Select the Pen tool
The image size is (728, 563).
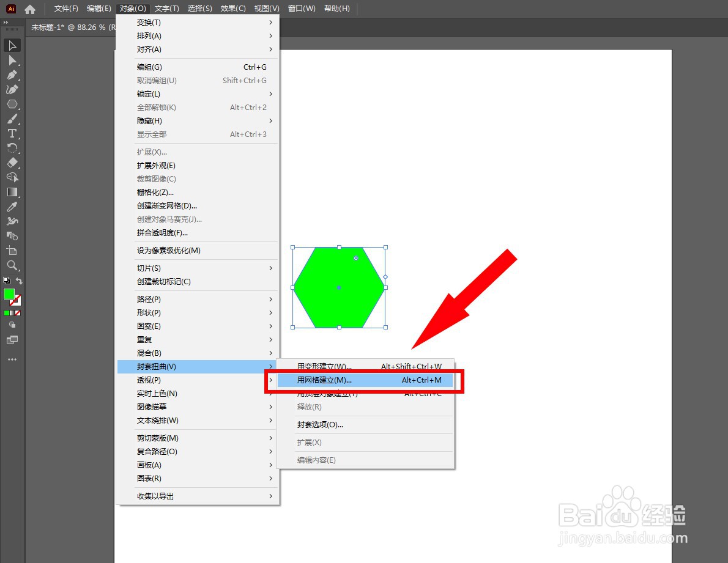pyautogui.click(x=12, y=75)
